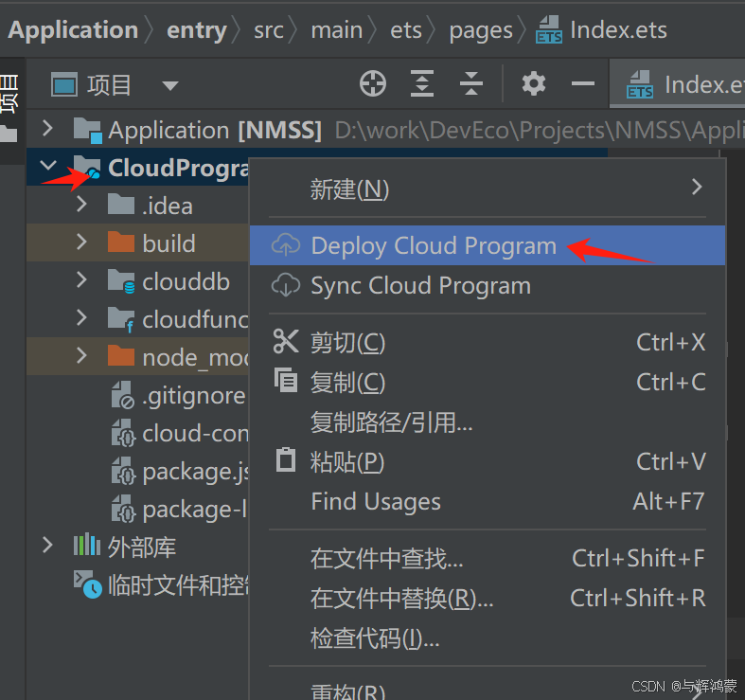The width and height of the screenshot is (745, 700).
Task: Select the .idea folder icon
Action: (121, 204)
